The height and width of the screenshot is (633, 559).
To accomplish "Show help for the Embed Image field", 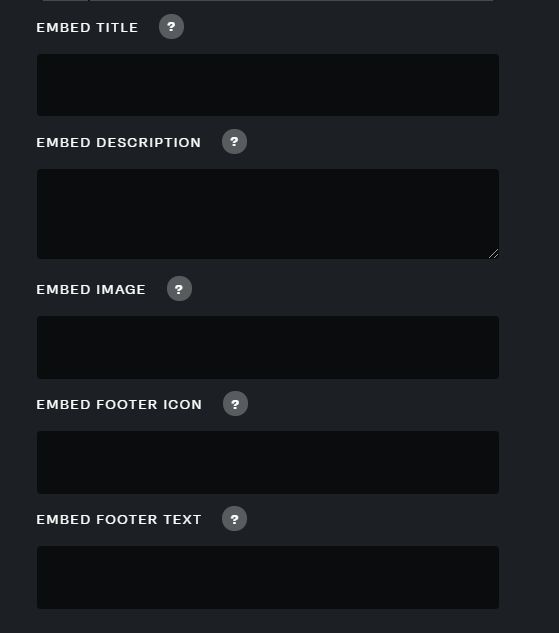I will pos(179,289).
